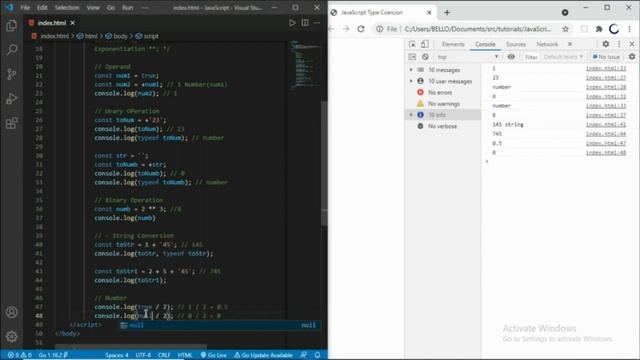Viewport: 640px width, 360px height.
Task: Toggle the device toolbar in DevTools
Action: pos(425,44)
